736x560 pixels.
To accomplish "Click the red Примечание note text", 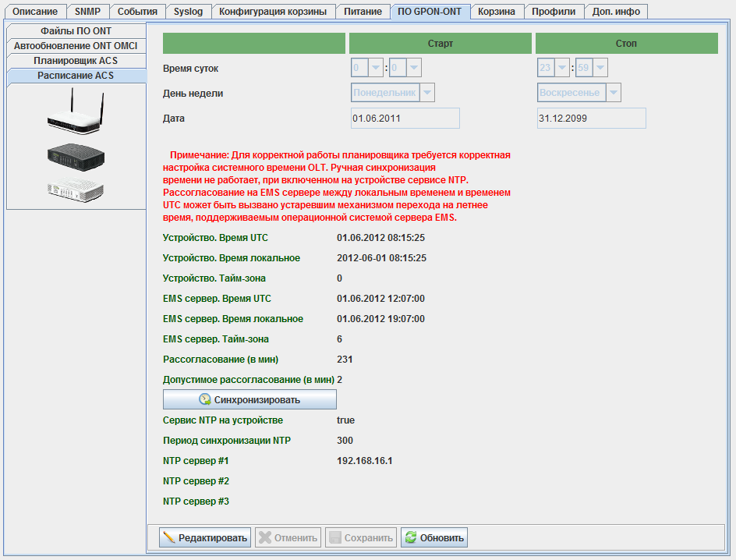I will click(337, 186).
